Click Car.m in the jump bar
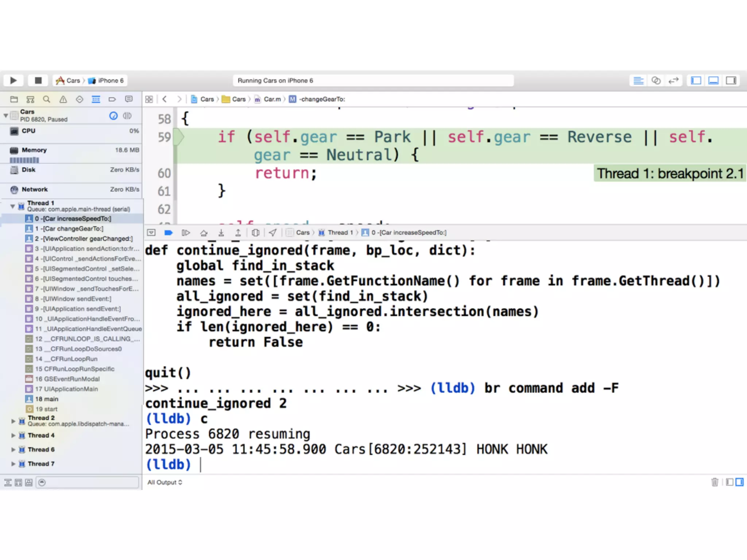 coord(272,99)
